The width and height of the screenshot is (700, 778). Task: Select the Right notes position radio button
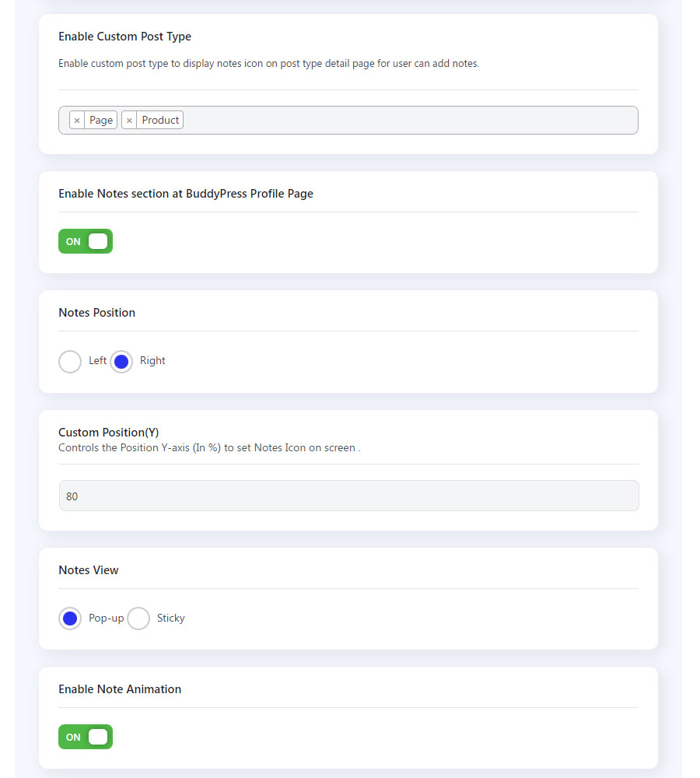(121, 361)
